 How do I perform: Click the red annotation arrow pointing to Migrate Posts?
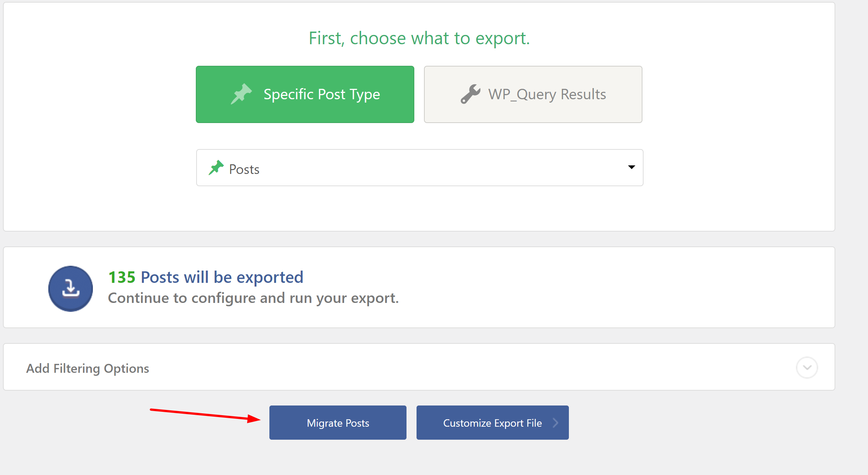pyautogui.click(x=205, y=415)
